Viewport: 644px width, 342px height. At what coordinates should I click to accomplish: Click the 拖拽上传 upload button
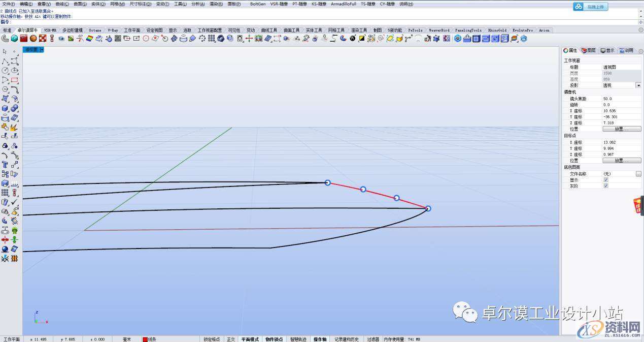coord(591,7)
